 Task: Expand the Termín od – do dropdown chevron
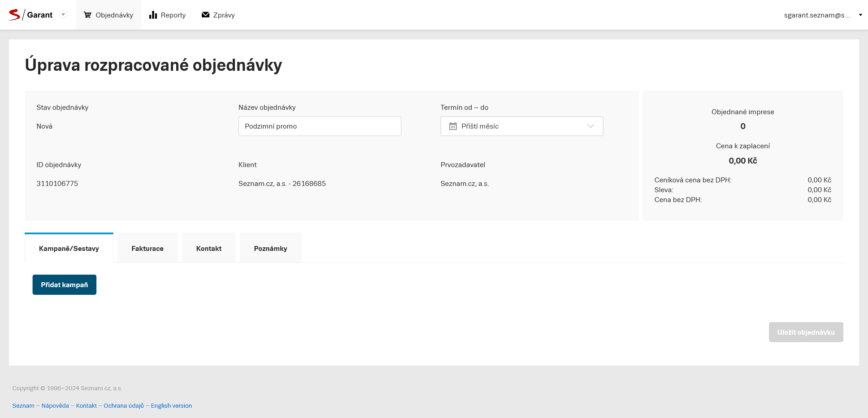(590, 126)
